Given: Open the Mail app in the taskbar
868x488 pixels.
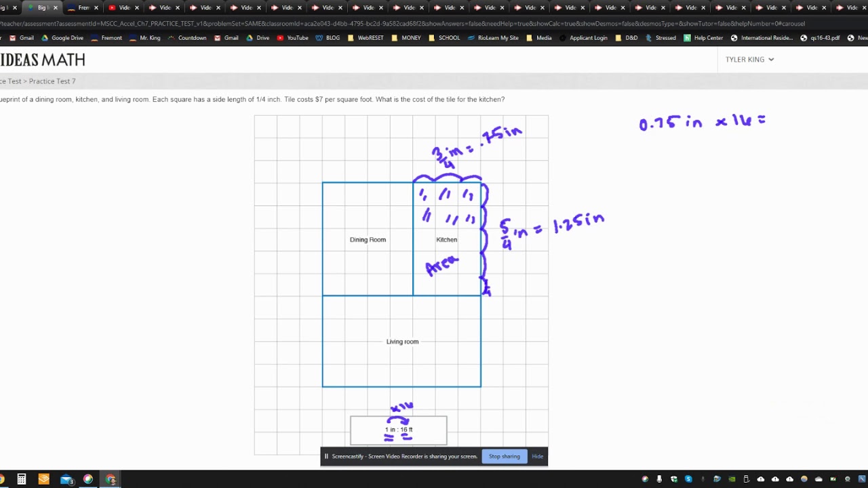Looking at the screenshot, I should pyautogui.click(x=66, y=480).
